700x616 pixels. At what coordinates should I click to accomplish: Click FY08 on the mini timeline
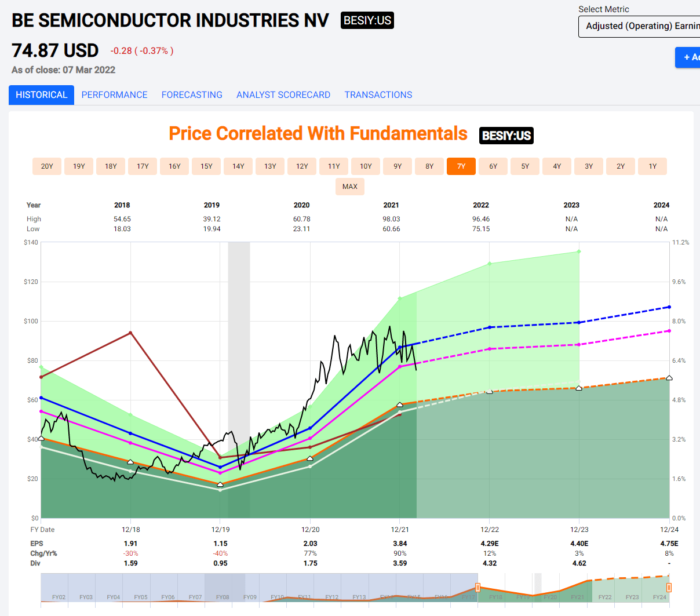coord(223,597)
